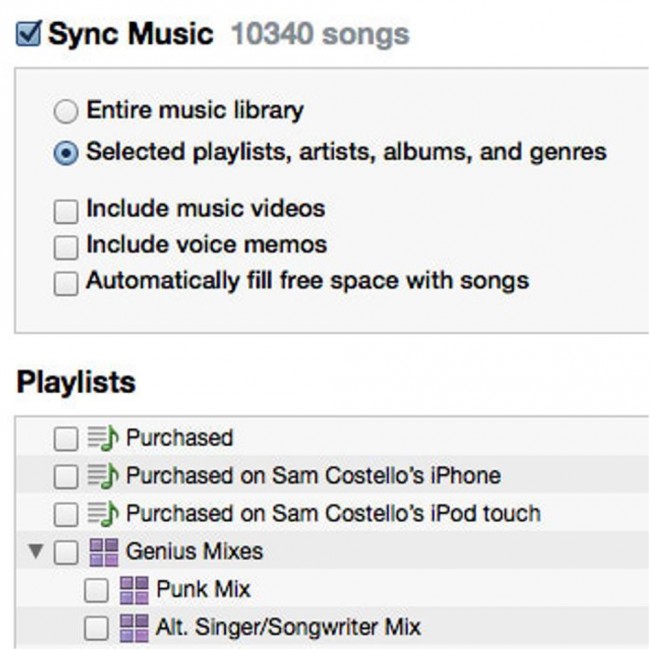
Task: Tick the Punk Mix checkbox
Action: pos(96,590)
